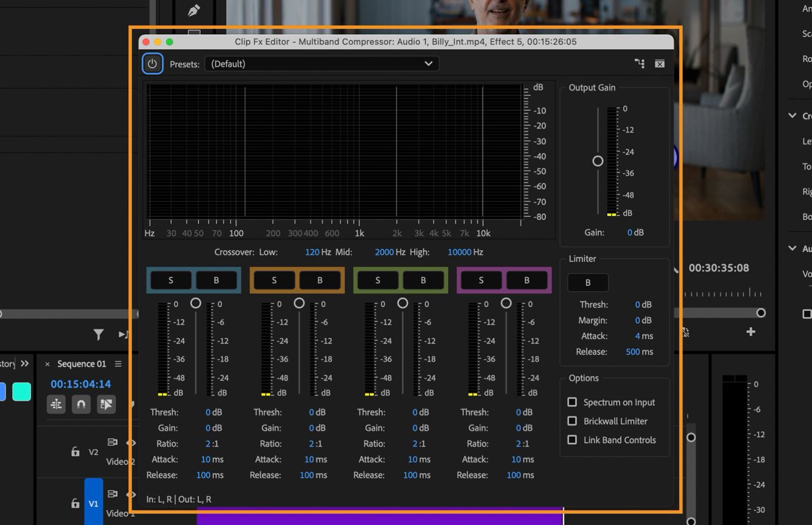
Task: Toggle the effect power button off
Action: [152, 63]
